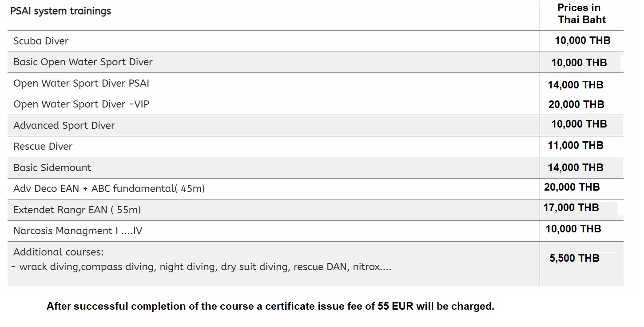This screenshot has width=644, height=327.
Task: Click the 5,500 THB price
Action: point(574,258)
